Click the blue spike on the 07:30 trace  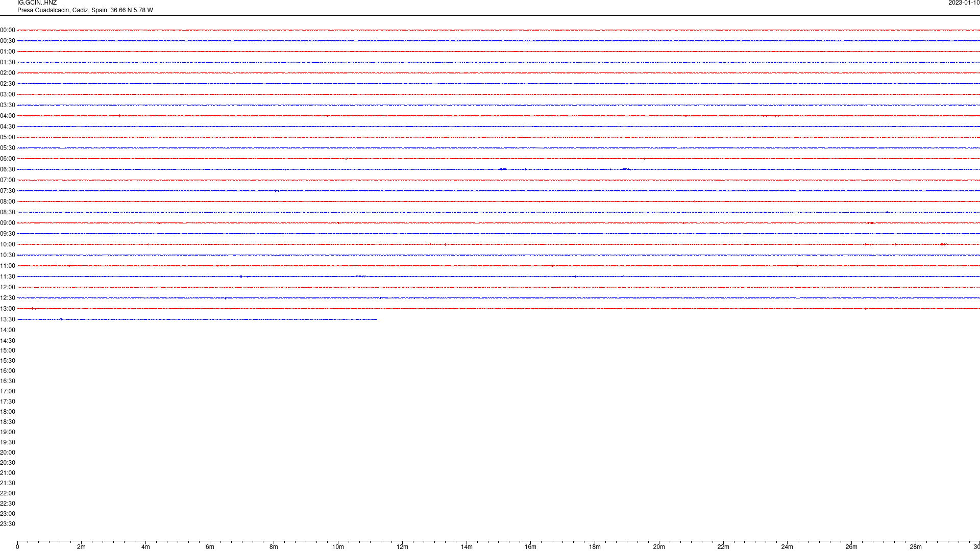coord(276,191)
